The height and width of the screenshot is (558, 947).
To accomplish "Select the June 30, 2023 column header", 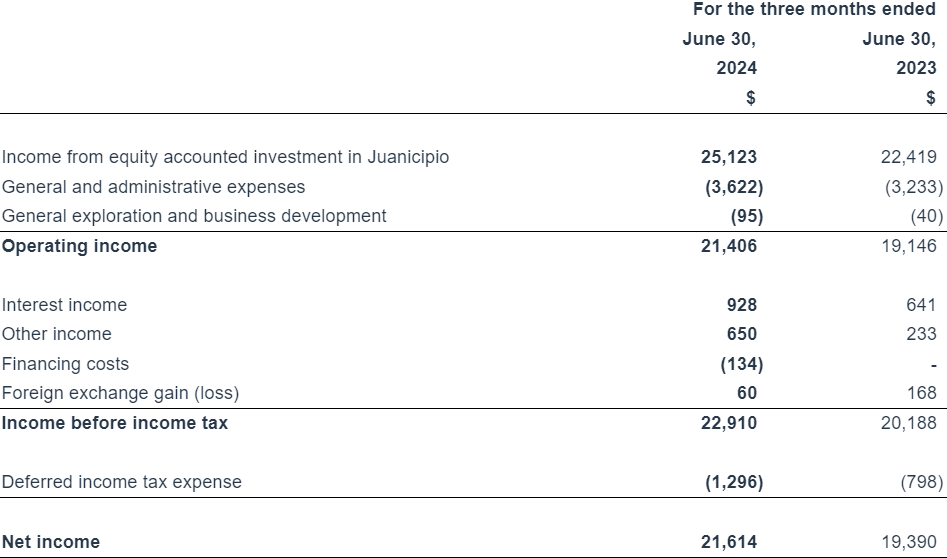I will click(x=899, y=54).
